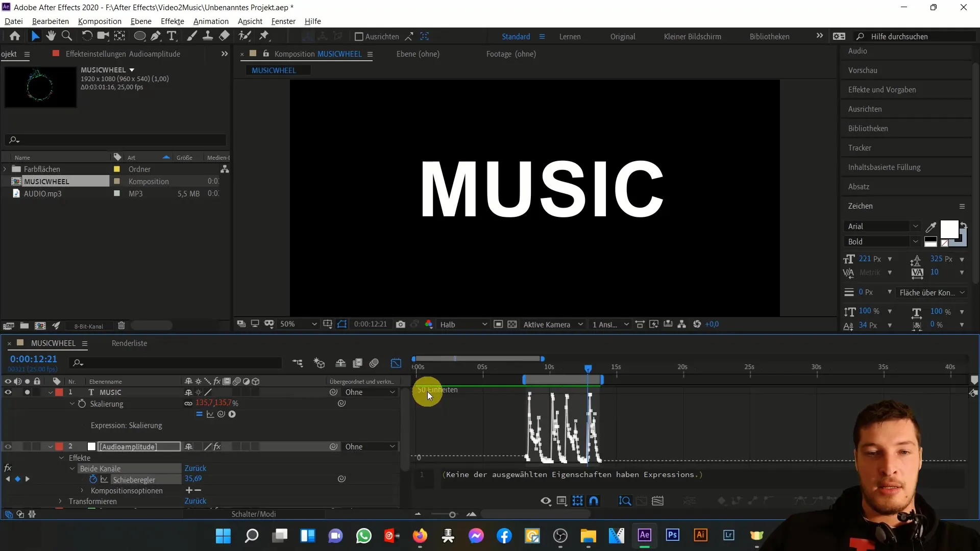Open After Effects from the taskbar
980x551 pixels.
click(x=644, y=535)
